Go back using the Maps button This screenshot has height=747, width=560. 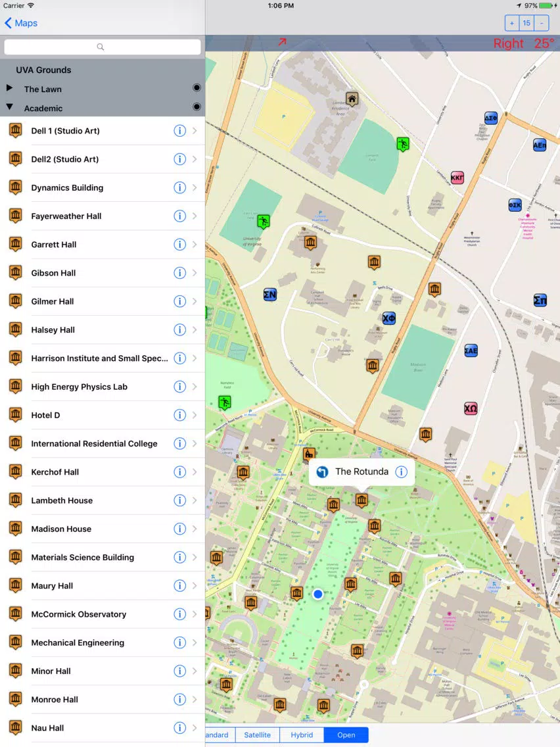pyautogui.click(x=21, y=23)
